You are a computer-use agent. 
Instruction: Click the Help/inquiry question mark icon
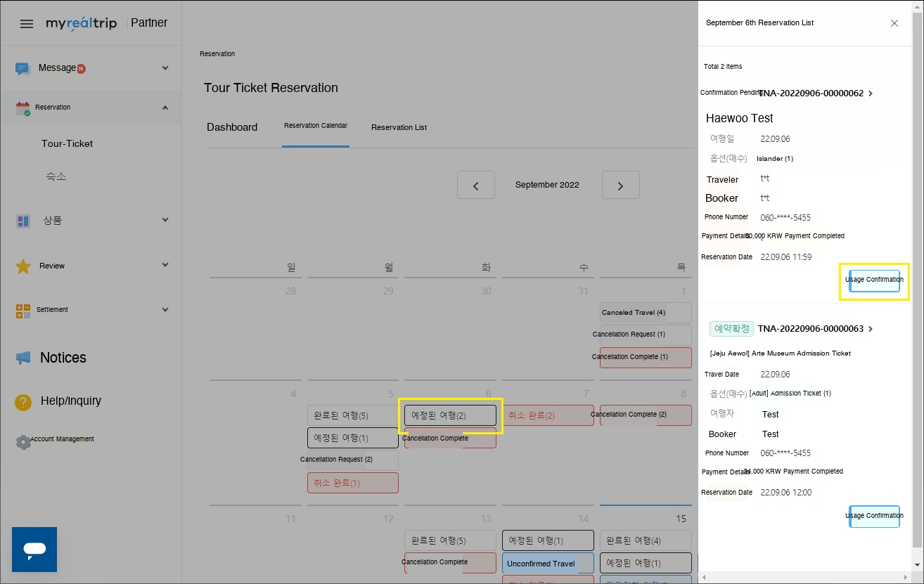tap(23, 402)
